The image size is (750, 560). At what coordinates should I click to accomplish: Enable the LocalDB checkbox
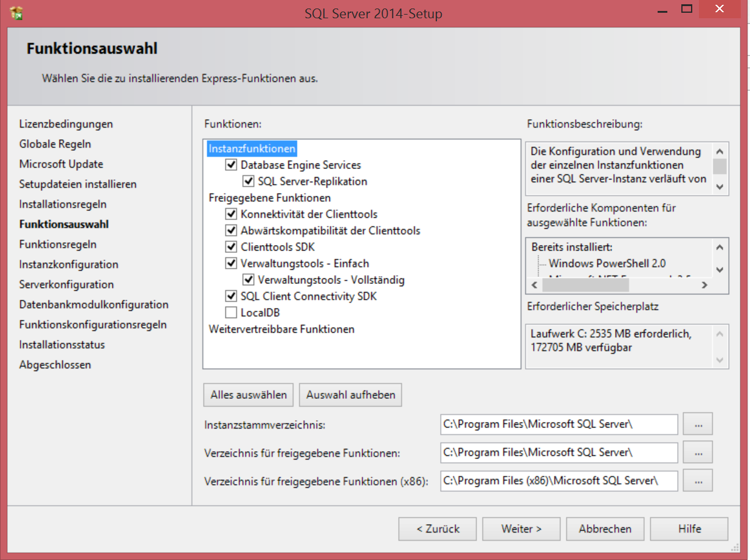231,313
